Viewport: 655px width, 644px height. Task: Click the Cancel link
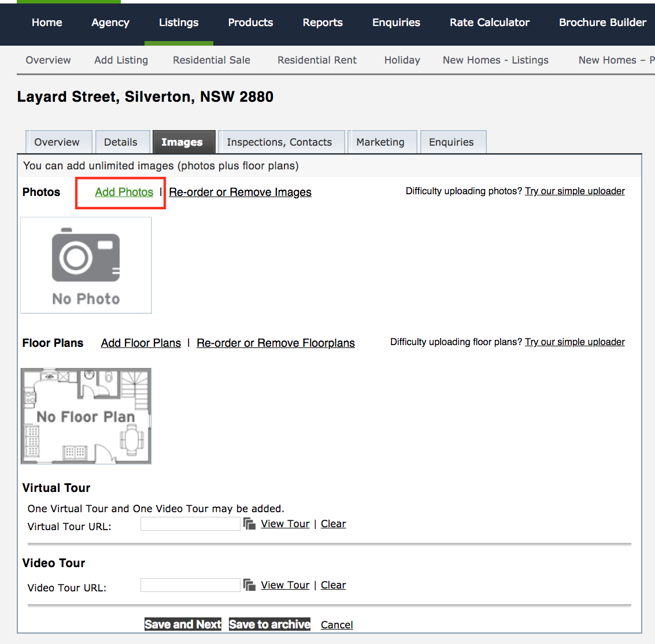coord(336,625)
